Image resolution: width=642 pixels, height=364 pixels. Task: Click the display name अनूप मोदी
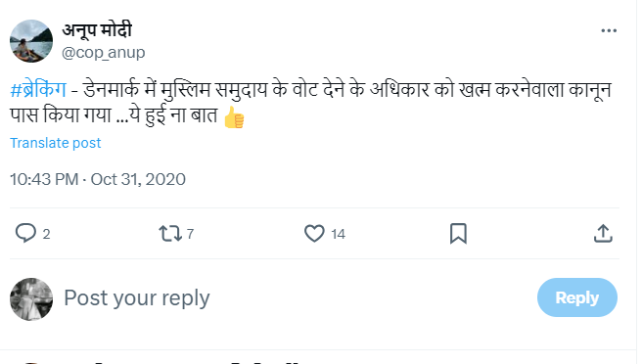(x=97, y=30)
